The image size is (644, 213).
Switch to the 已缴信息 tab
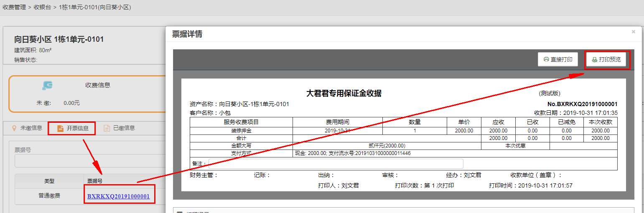pyautogui.click(x=119, y=128)
